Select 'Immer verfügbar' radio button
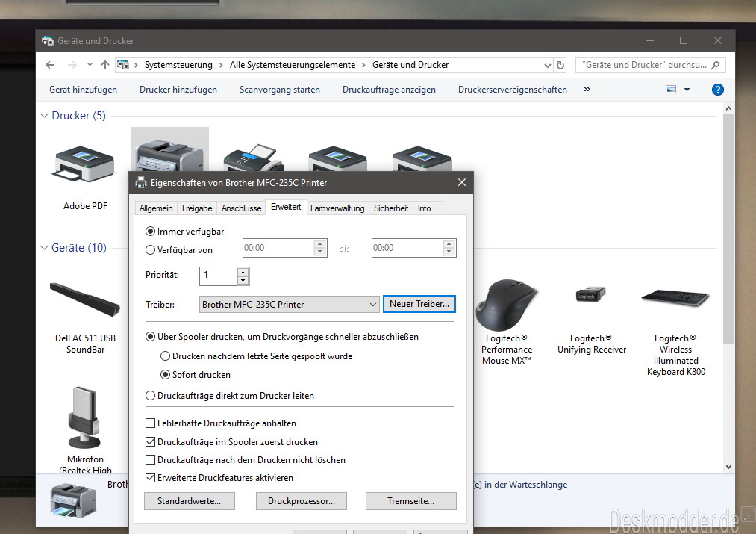The width and height of the screenshot is (756, 534). pos(151,232)
